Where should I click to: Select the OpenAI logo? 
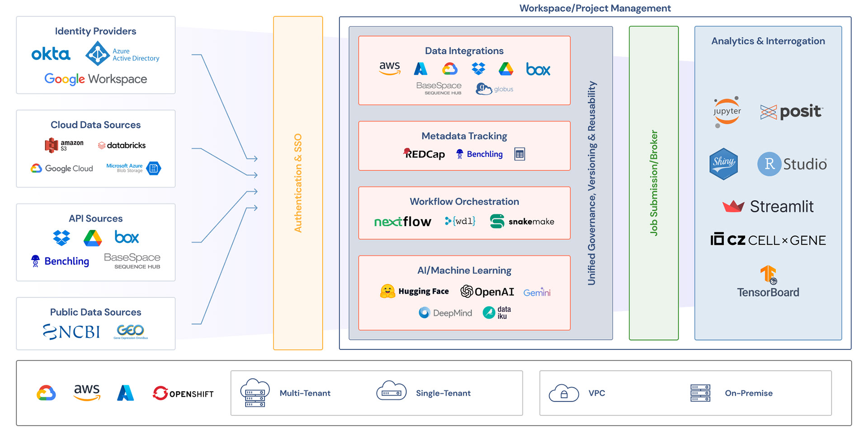coord(487,292)
